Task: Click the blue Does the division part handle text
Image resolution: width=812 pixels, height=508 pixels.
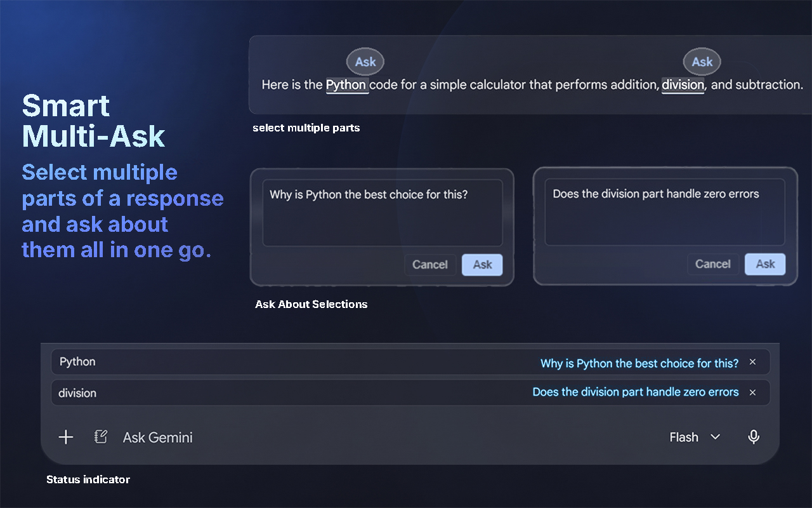Action: [636, 392]
